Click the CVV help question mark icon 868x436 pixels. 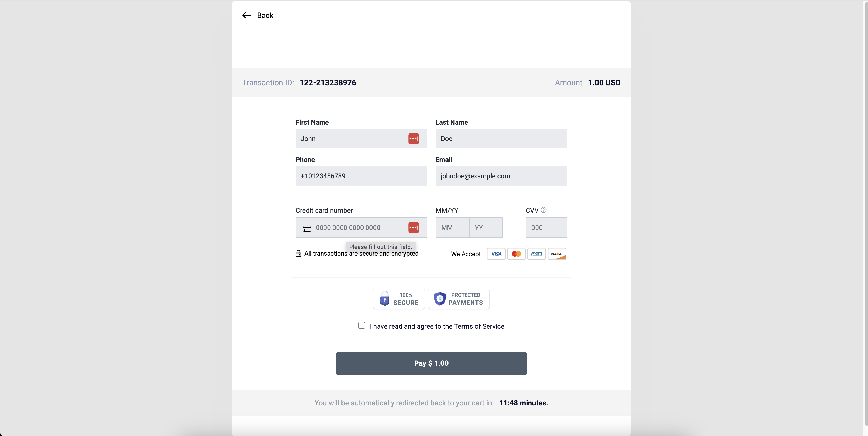544,210
